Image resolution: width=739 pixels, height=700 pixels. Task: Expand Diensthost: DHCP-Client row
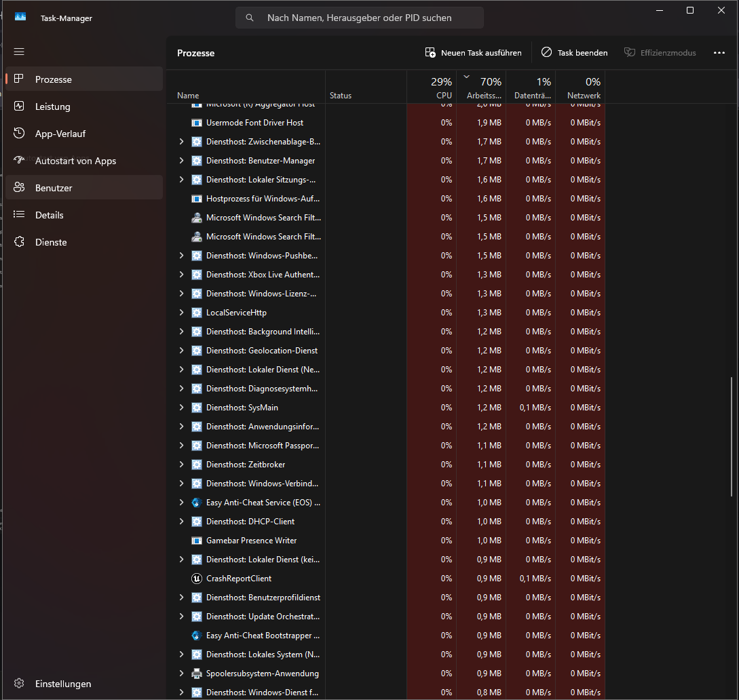181,522
